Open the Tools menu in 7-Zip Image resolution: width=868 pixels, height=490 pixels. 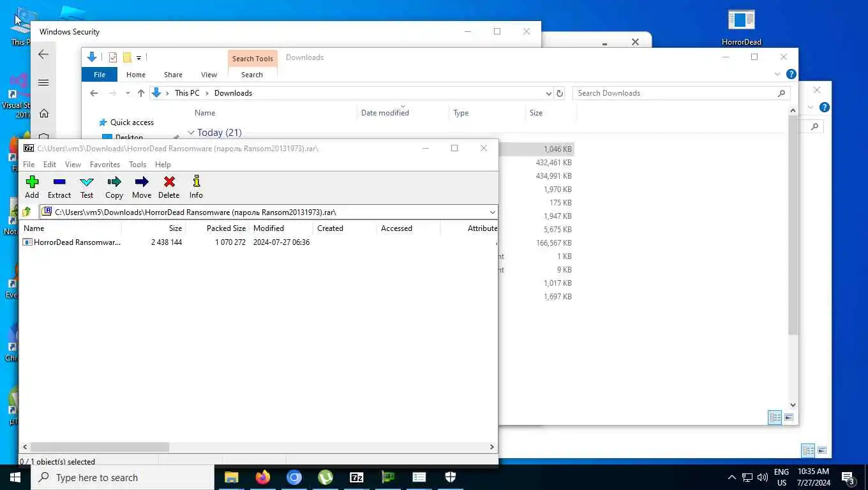137,165
